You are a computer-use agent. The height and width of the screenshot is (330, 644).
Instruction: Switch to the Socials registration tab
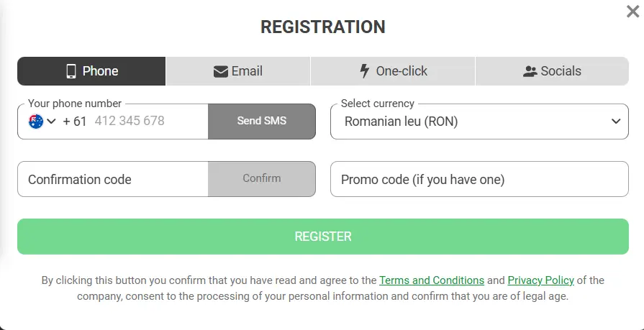click(x=552, y=71)
